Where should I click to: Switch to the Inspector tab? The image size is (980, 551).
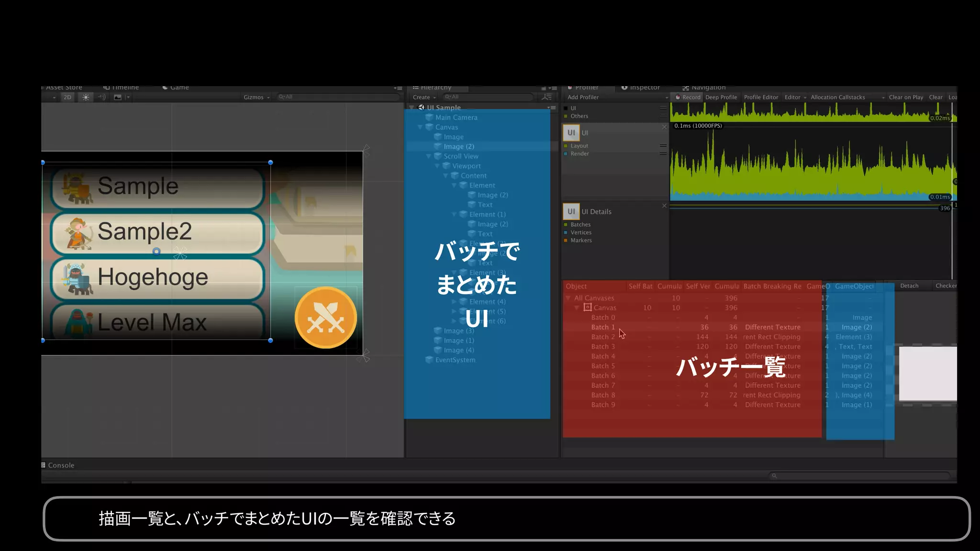pos(640,88)
